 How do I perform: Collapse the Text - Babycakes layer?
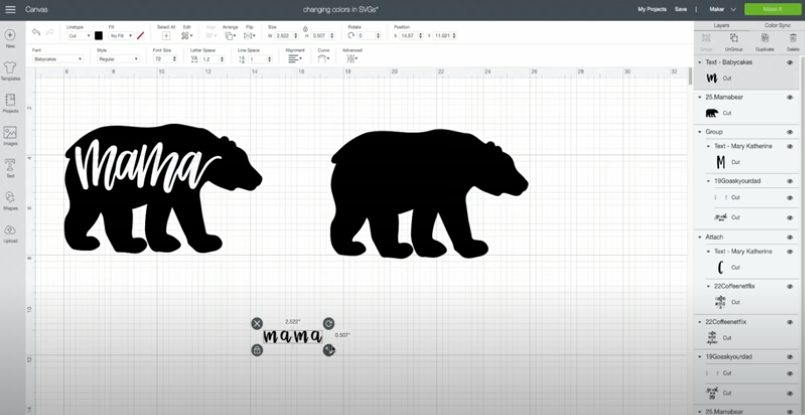tap(700, 62)
